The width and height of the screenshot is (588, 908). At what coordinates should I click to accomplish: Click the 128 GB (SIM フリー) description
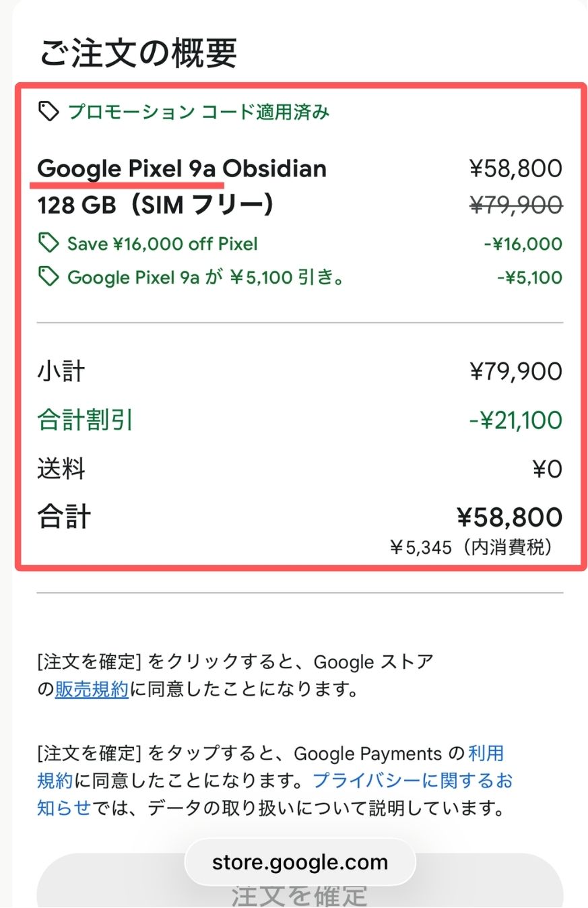click(x=156, y=205)
